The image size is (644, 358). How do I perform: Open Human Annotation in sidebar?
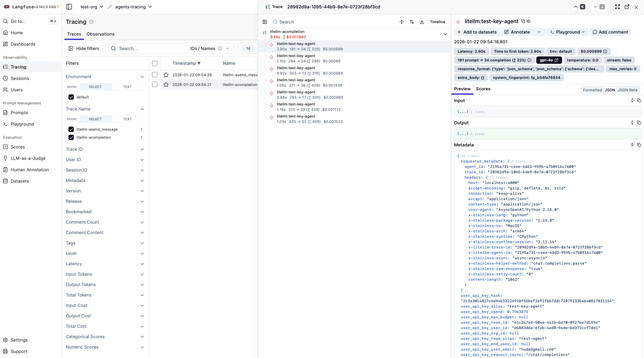[x=30, y=170]
